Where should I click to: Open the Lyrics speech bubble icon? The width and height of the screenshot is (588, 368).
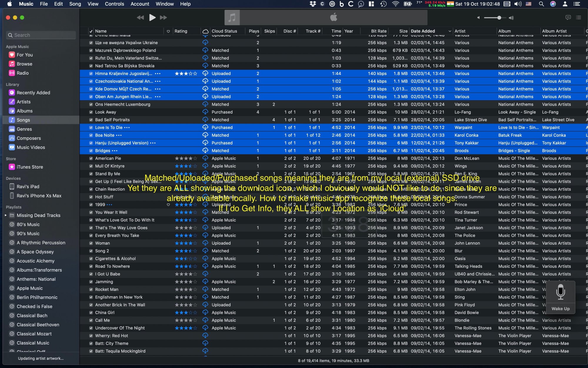tap(568, 18)
